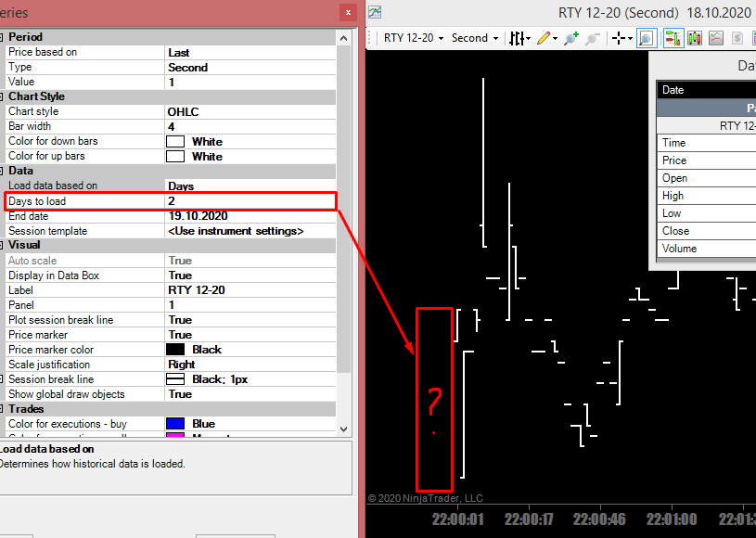Viewport: 756px width, 538px height.
Task: Click the property grid scroll down arrow
Action: (344, 429)
